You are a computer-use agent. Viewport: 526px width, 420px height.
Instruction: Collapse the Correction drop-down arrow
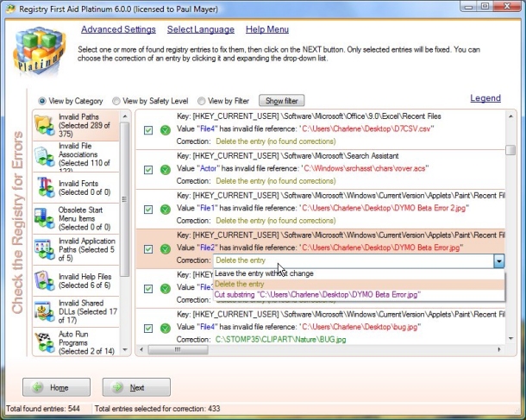click(x=498, y=260)
